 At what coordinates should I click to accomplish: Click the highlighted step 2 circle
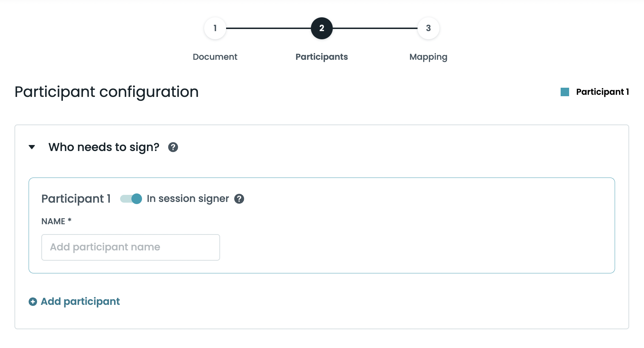pyautogui.click(x=321, y=28)
